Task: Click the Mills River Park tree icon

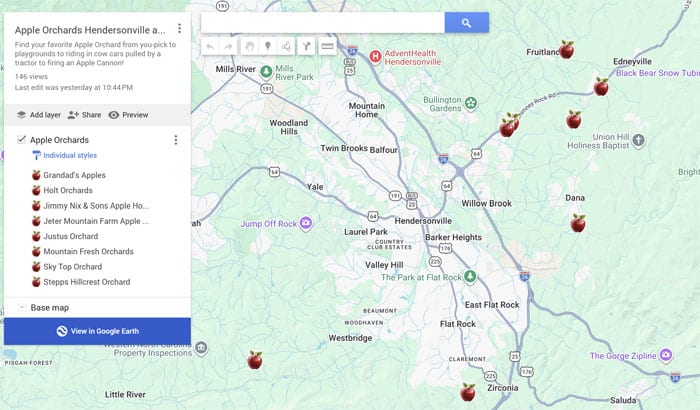Action: (x=267, y=71)
